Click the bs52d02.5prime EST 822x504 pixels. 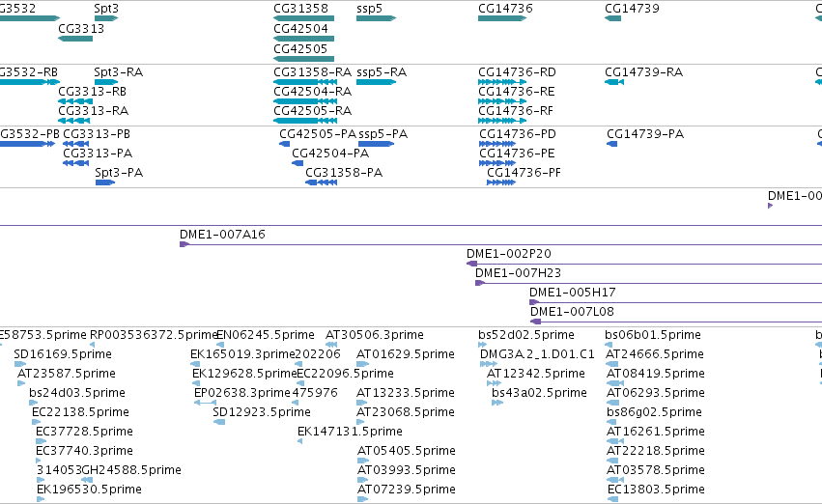tap(482, 345)
